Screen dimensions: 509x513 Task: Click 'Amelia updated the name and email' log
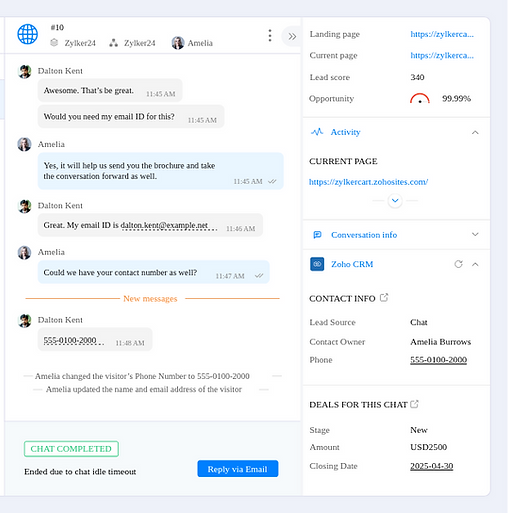144,389
